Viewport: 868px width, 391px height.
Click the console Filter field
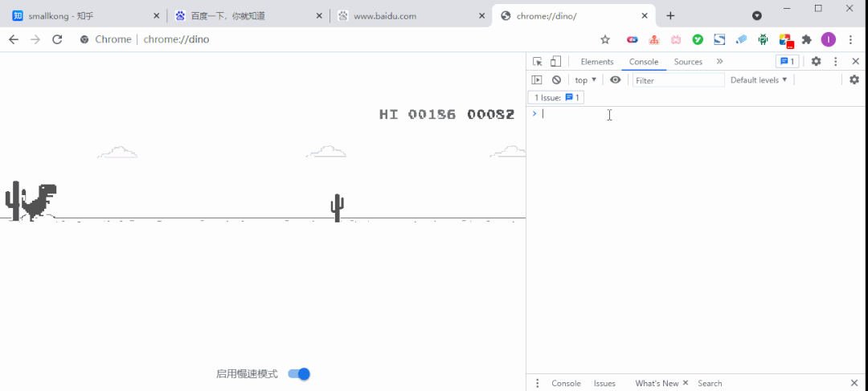coord(678,80)
